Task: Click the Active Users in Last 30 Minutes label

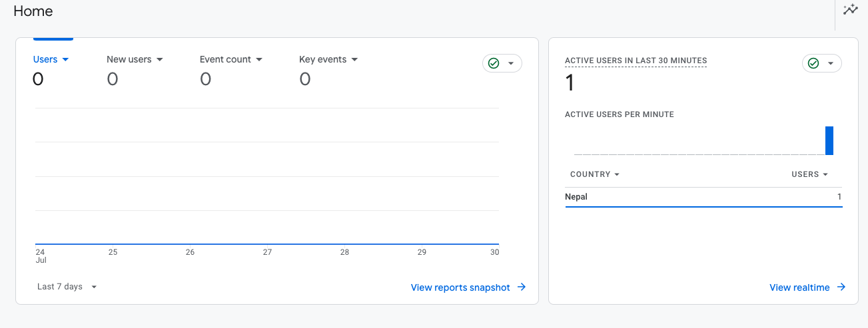Action: click(636, 61)
